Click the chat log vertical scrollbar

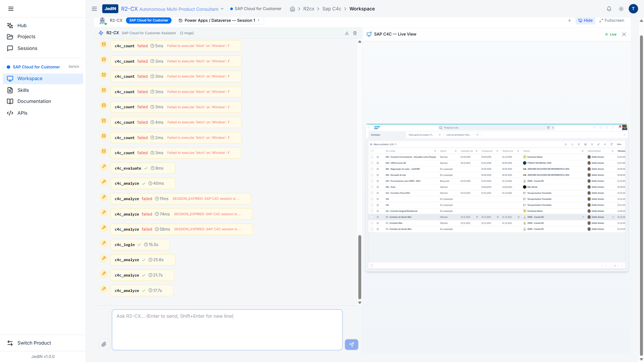pos(360,266)
